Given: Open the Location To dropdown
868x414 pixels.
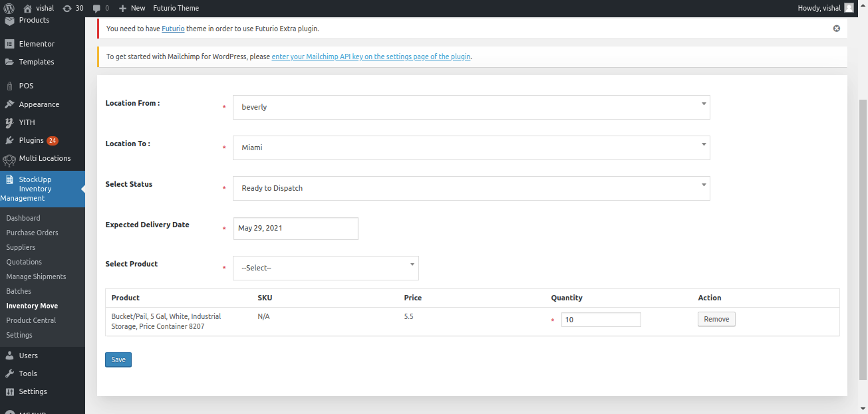Looking at the screenshot, I should 471,148.
